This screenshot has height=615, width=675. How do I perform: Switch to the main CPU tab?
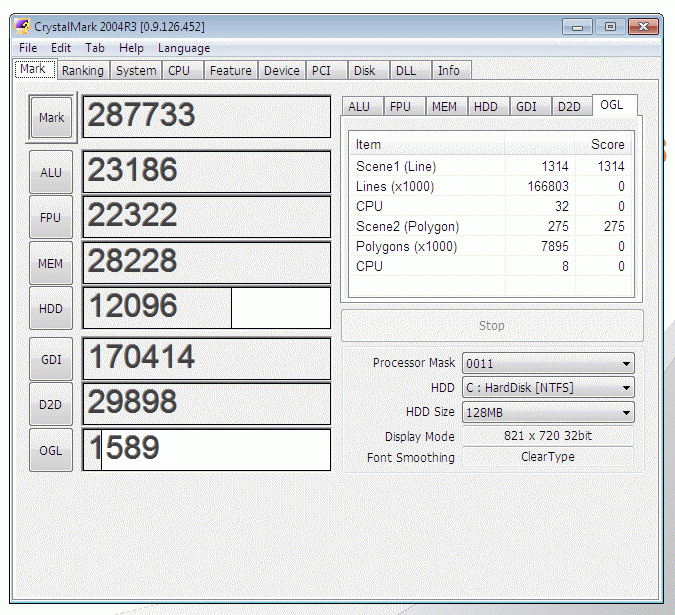(x=183, y=71)
